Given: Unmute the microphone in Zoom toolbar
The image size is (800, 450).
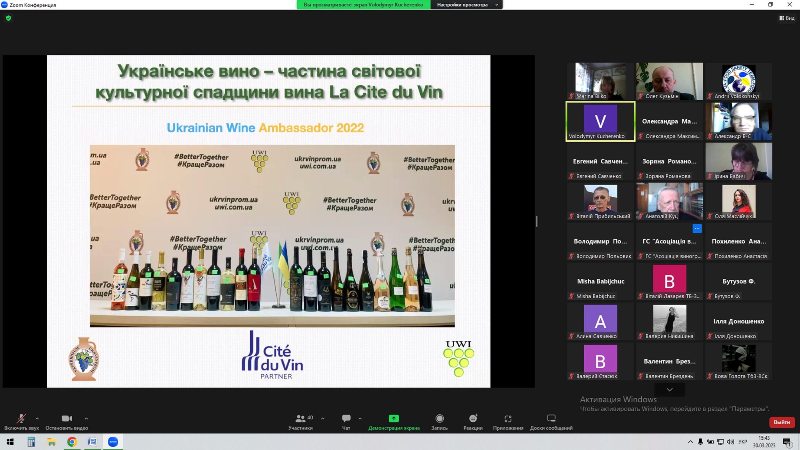Looking at the screenshot, I should (x=21, y=421).
